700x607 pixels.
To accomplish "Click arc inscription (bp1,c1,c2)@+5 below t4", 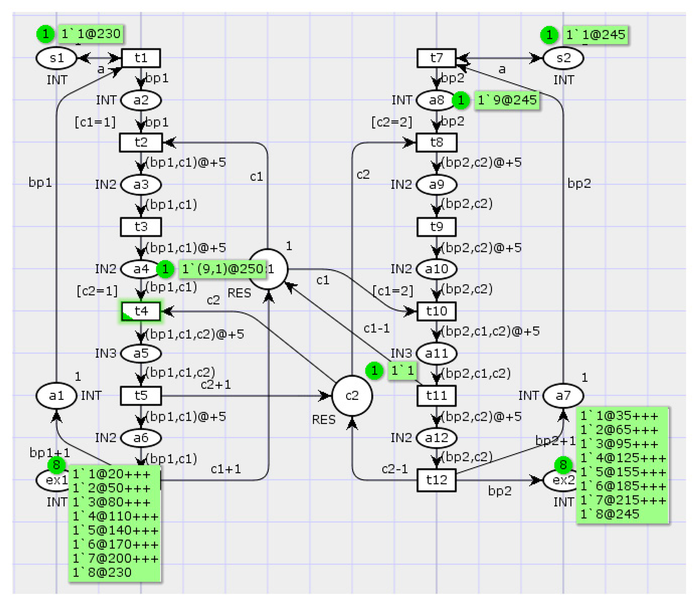I will tap(195, 334).
